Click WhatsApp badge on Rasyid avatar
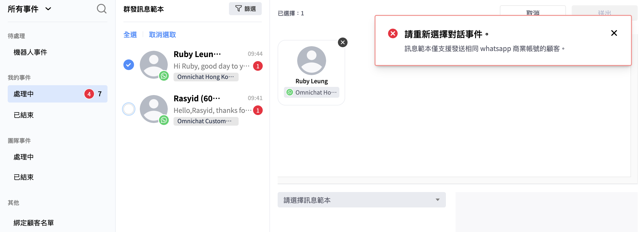The height and width of the screenshot is (232, 644). coord(164,120)
